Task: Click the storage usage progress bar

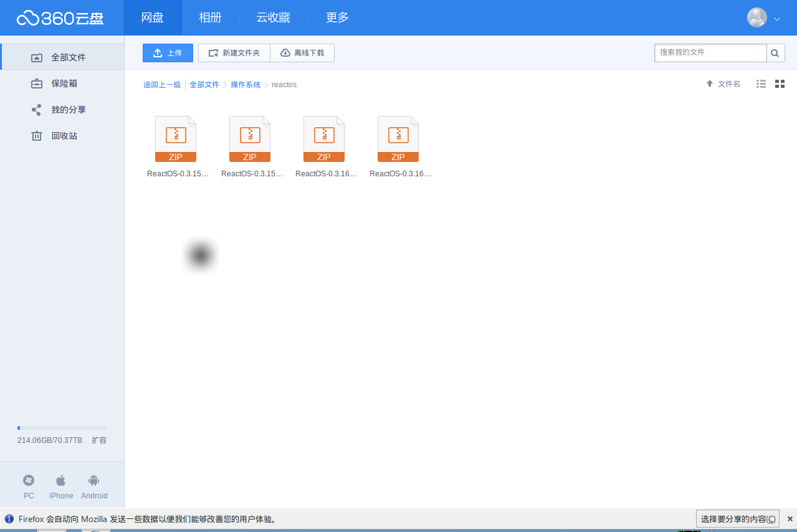Action: (x=62, y=428)
